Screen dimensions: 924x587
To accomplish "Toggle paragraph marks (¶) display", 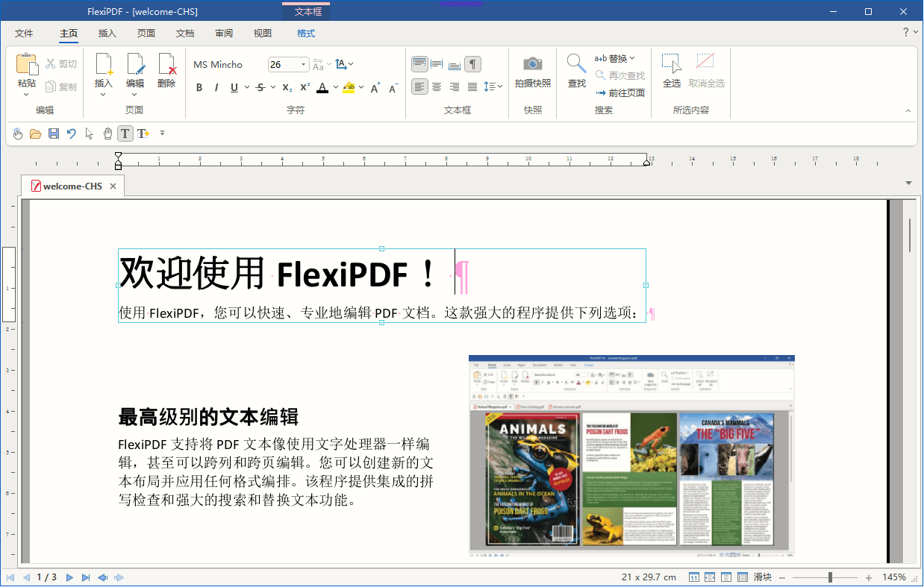I will tap(473, 64).
